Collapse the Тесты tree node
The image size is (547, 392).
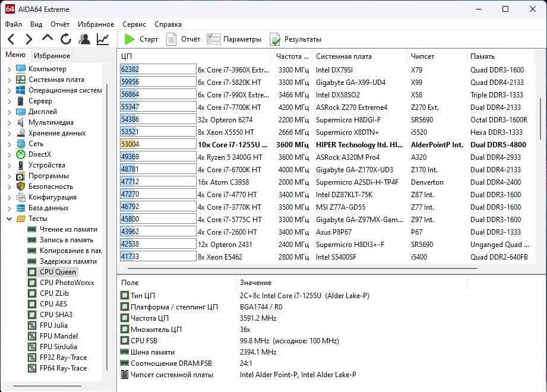(9, 219)
